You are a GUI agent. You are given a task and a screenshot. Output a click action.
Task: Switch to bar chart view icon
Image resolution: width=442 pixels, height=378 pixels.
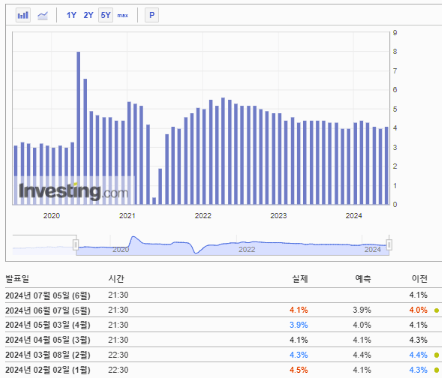23,15
